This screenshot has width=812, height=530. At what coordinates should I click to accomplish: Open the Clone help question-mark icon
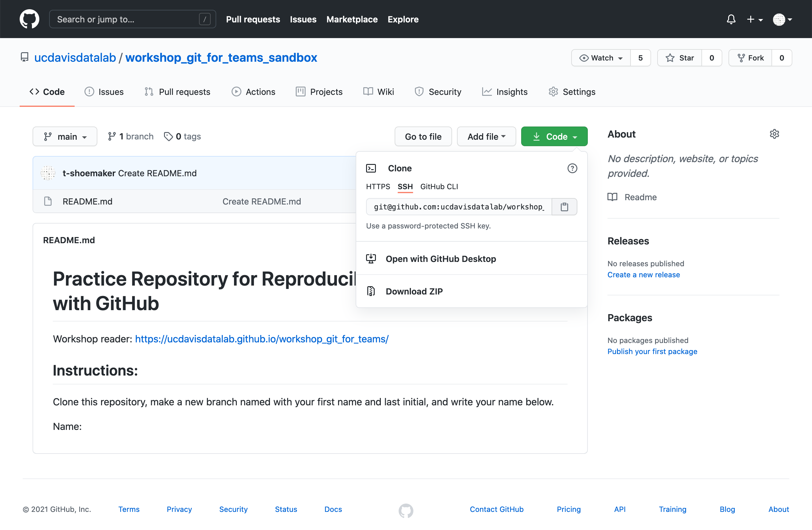tap(572, 168)
